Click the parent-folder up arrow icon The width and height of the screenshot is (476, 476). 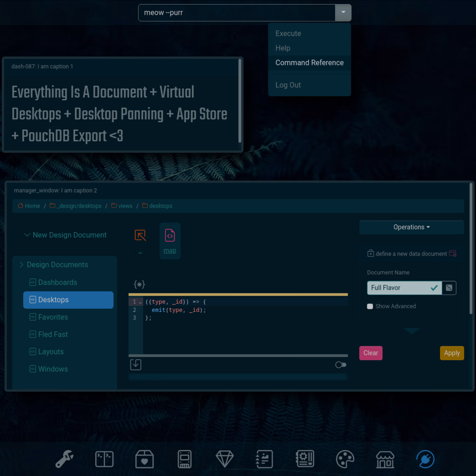click(140, 236)
